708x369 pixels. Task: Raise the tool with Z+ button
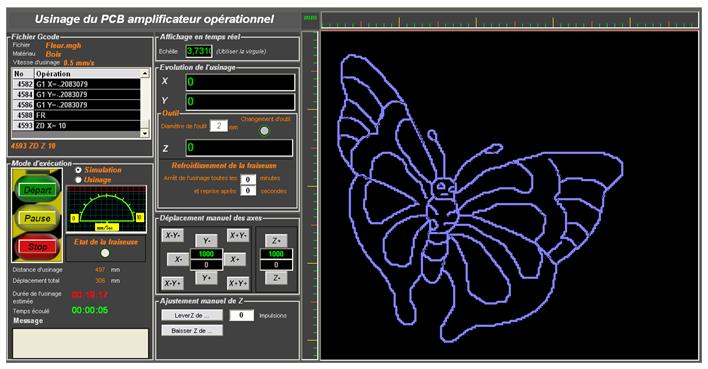[x=276, y=241]
